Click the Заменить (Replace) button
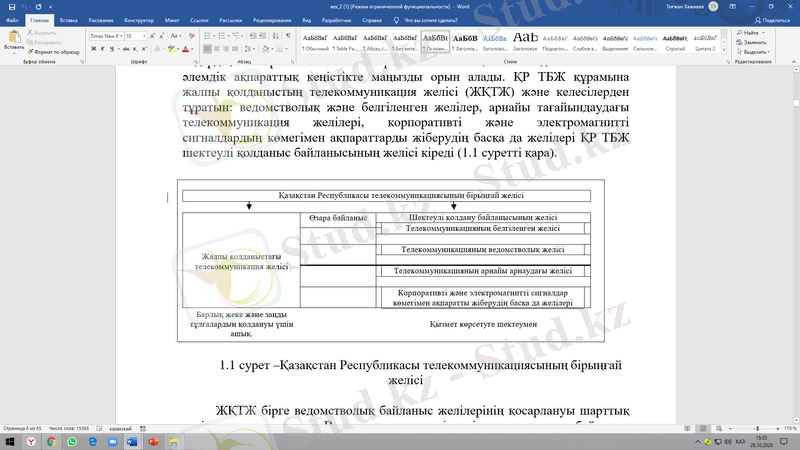 pos(754,42)
